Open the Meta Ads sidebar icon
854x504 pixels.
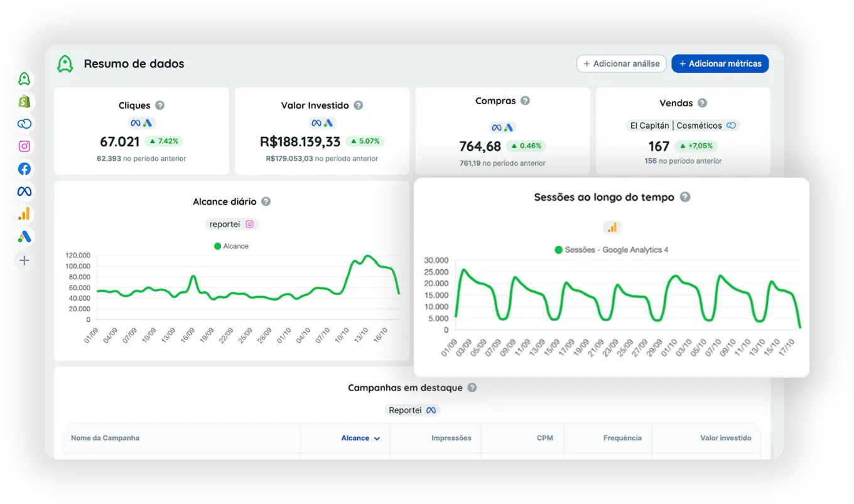24,191
